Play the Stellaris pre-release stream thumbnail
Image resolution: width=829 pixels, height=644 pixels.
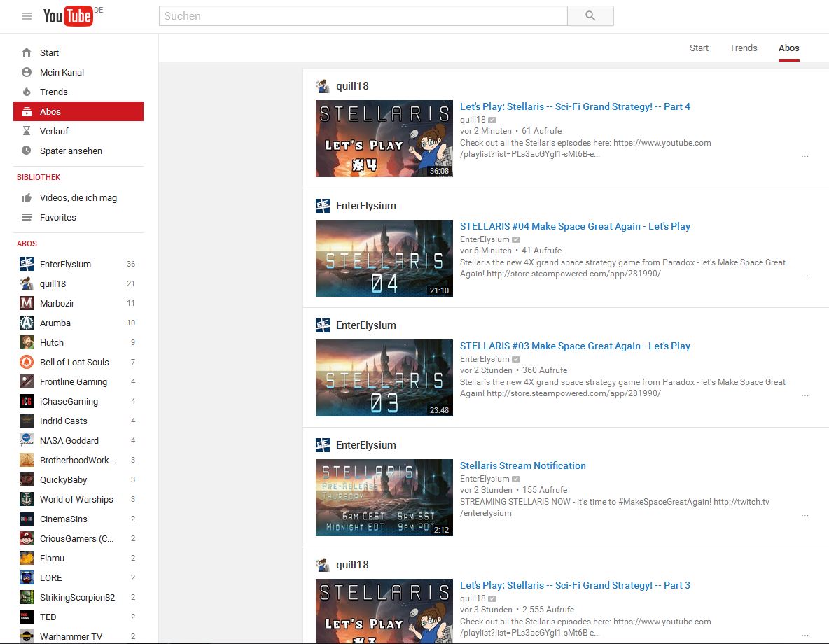[x=384, y=498]
